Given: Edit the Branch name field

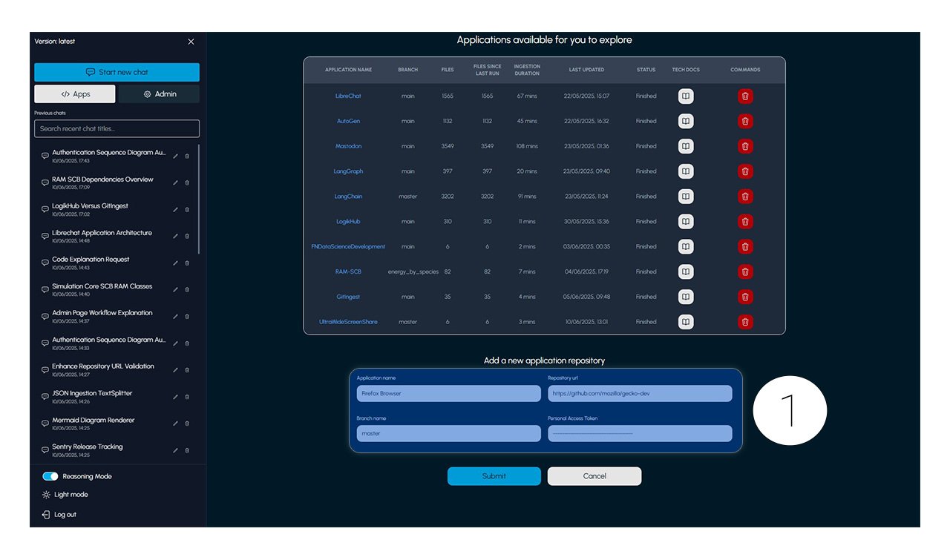Looking at the screenshot, I should (x=449, y=433).
